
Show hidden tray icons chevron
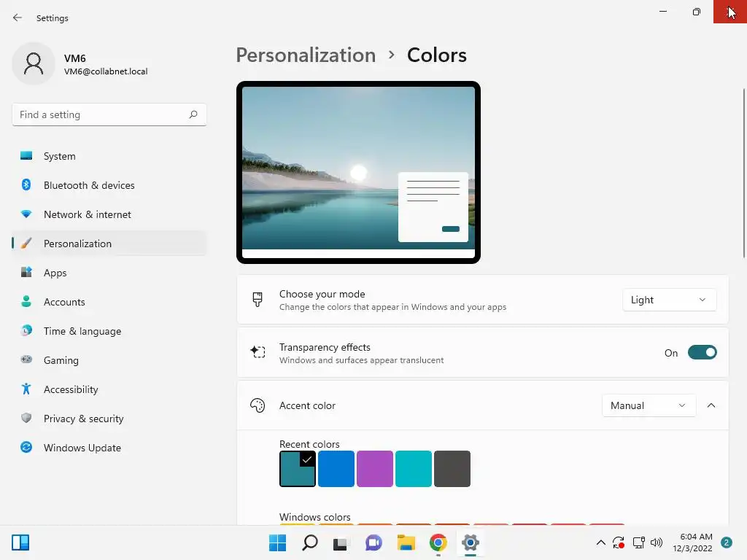(x=601, y=542)
